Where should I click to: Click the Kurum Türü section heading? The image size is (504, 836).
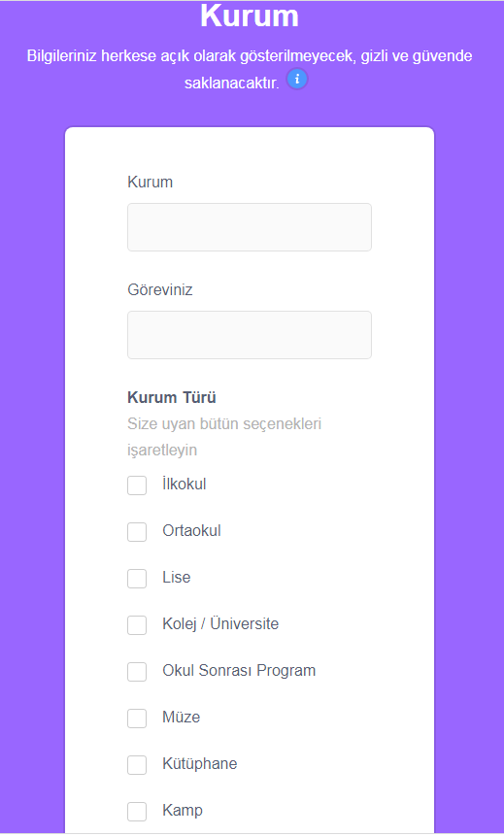pyautogui.click(x=172, y=398)
